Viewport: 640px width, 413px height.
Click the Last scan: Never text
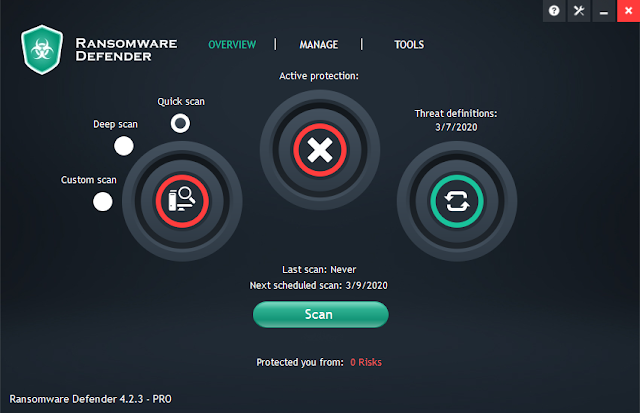coord(319,270)
